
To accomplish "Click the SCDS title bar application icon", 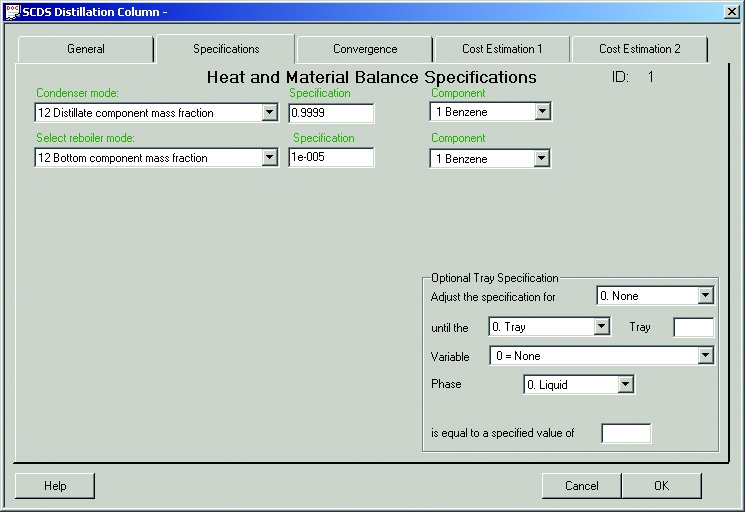I will [x=13, y=12].
